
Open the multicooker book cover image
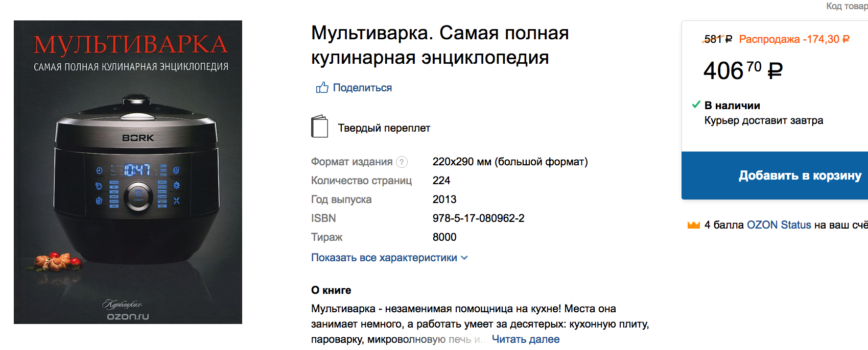128,172
